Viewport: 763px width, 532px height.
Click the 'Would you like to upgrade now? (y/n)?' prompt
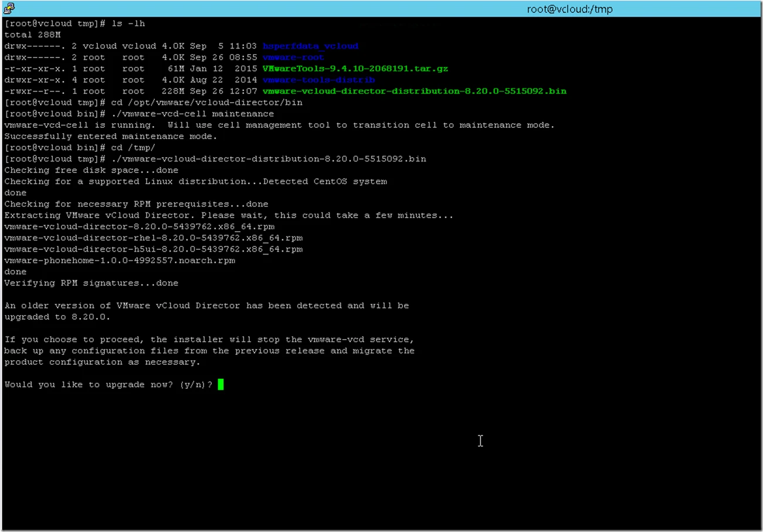point(108,385)
